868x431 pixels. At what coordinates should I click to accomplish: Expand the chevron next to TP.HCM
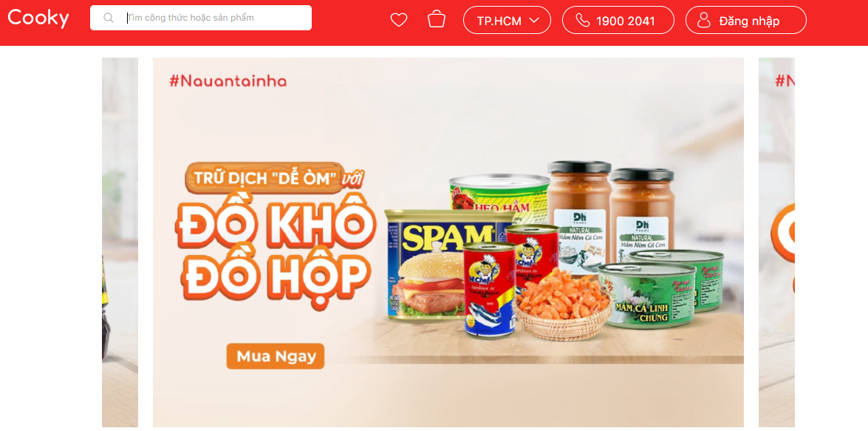tap(534, 21)
